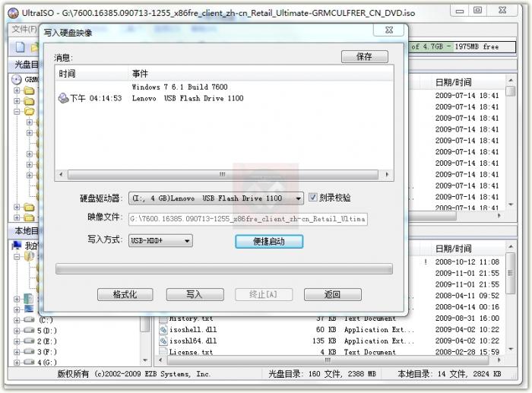Image resolution: width=532 pixels, height=393 pixels.
Task: Click the disc capacity bar showing 1975MB free
Action: 462,47
